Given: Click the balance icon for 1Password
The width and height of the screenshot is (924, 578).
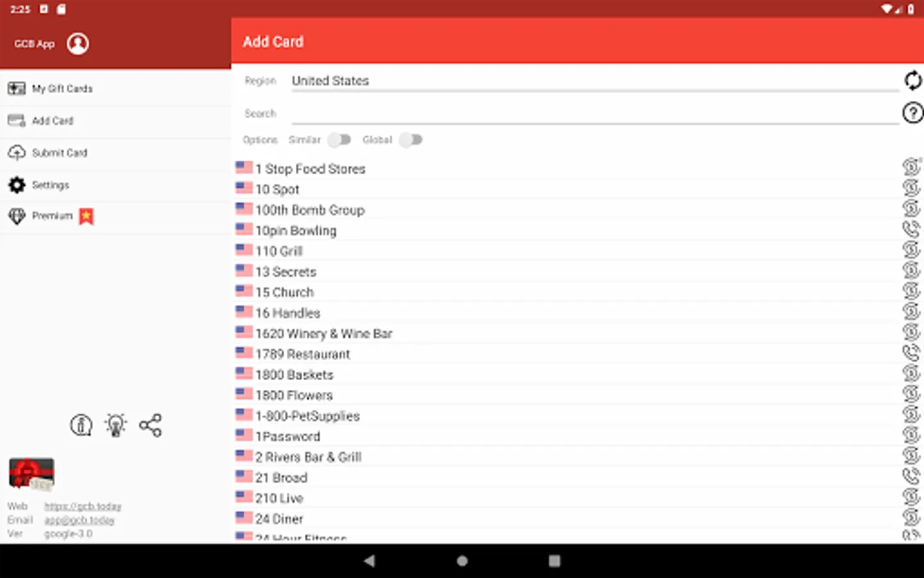Looking at the screenshot, I should pos(911,434).
